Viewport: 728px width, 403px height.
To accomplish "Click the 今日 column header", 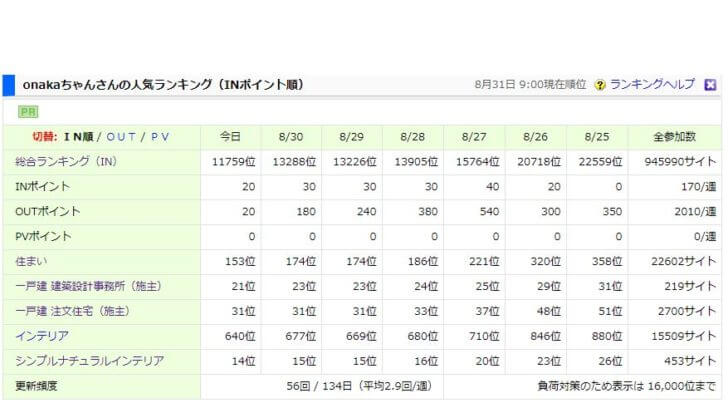I will (230, 136).
